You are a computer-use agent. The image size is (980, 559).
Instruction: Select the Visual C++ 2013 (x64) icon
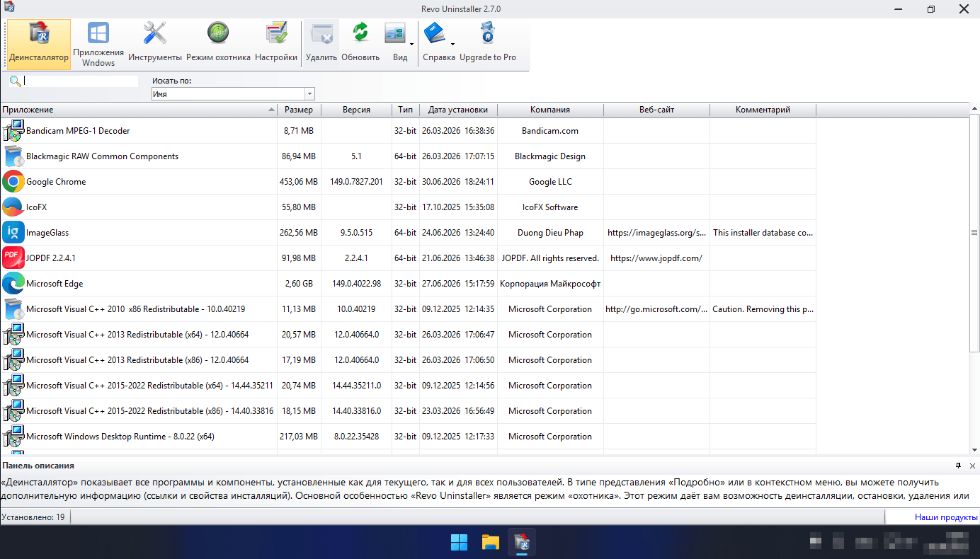coord(13,335)
